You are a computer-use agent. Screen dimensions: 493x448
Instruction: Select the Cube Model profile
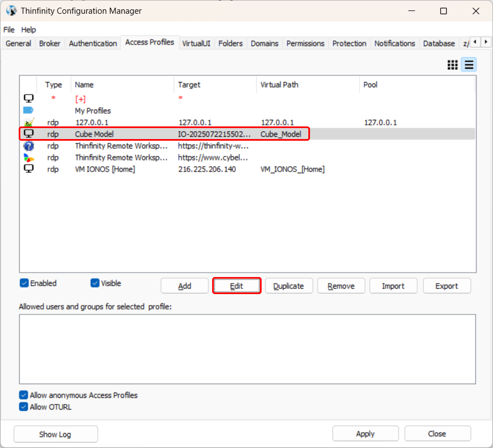coord(247,134)
